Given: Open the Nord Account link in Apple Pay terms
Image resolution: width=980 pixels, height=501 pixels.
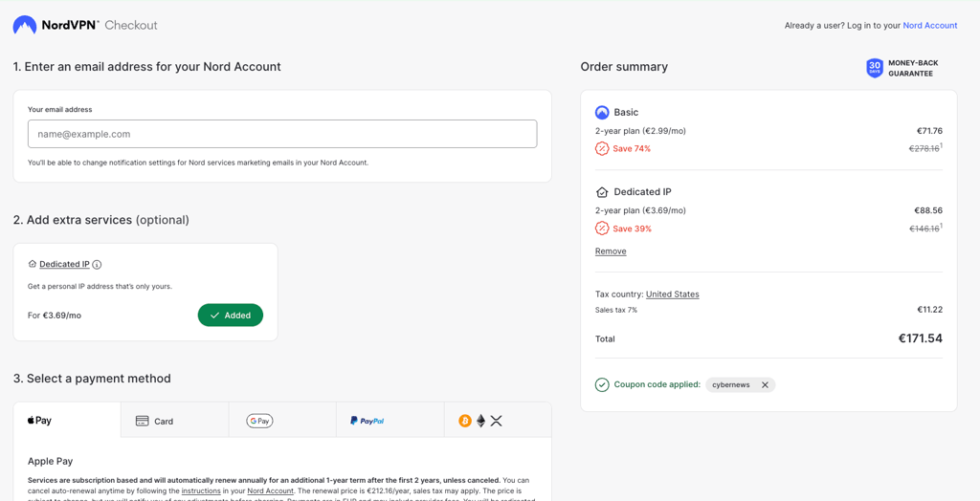Looking at the screenshot, I should [271, 491].
